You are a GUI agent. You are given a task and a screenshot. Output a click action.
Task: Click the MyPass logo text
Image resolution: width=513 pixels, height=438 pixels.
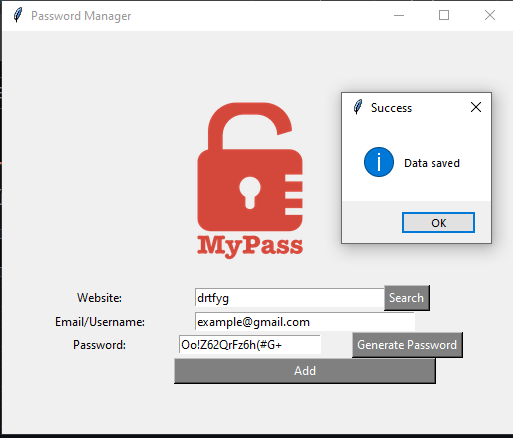click(250, 246)
